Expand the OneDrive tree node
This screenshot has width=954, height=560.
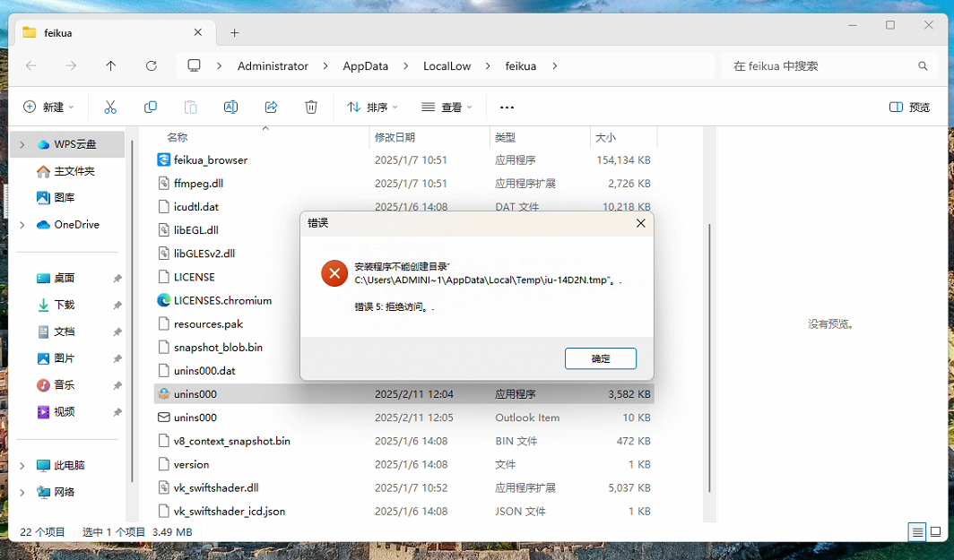[22, 225]
